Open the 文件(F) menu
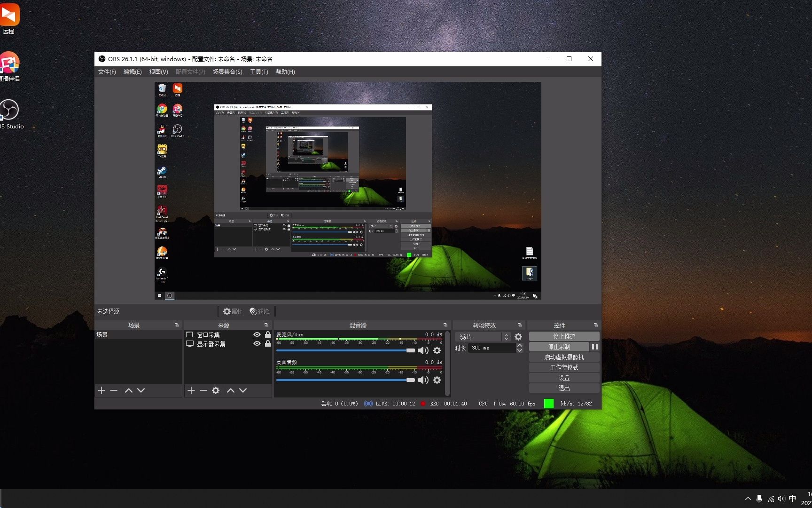The width and height of the screenshot is (812, 508). 107,72
